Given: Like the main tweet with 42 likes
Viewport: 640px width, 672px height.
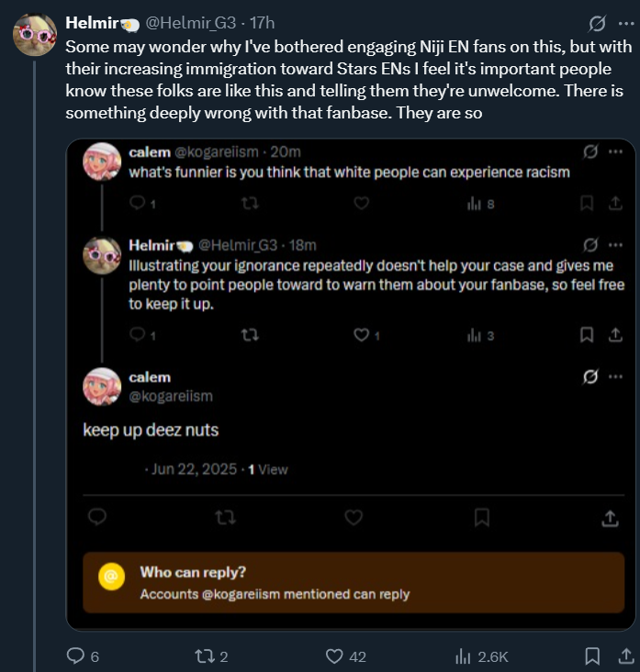Looking at the screenshot, I should (335, 656).
